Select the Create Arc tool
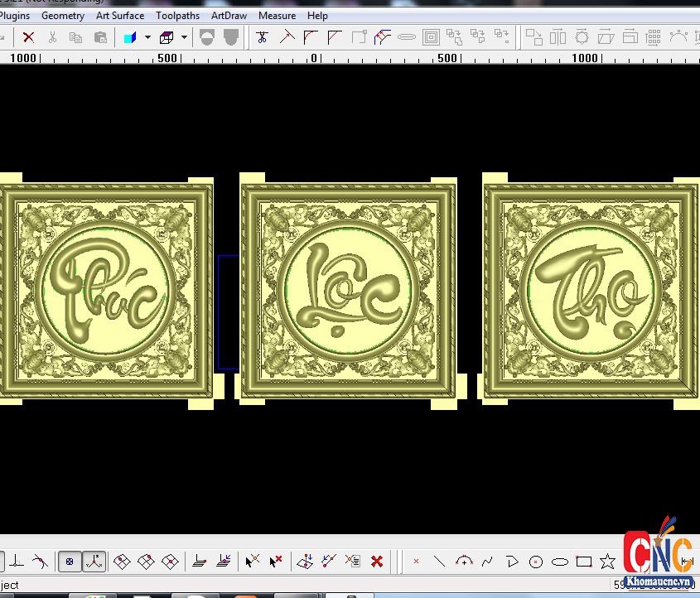The image size is (700, 598). pyautogui.click(x=465, y=562)
